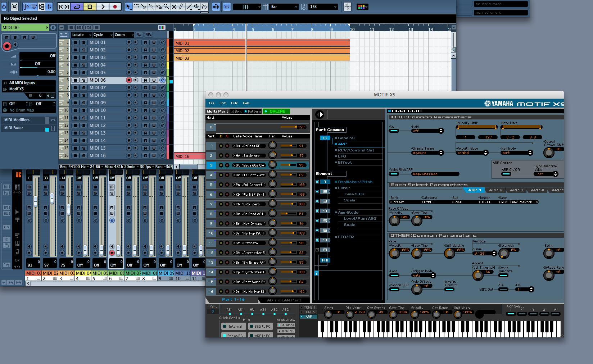Open the Grid type Bar dropdown
The height and width of the screenshot is (364, 593).
[284, 7]
